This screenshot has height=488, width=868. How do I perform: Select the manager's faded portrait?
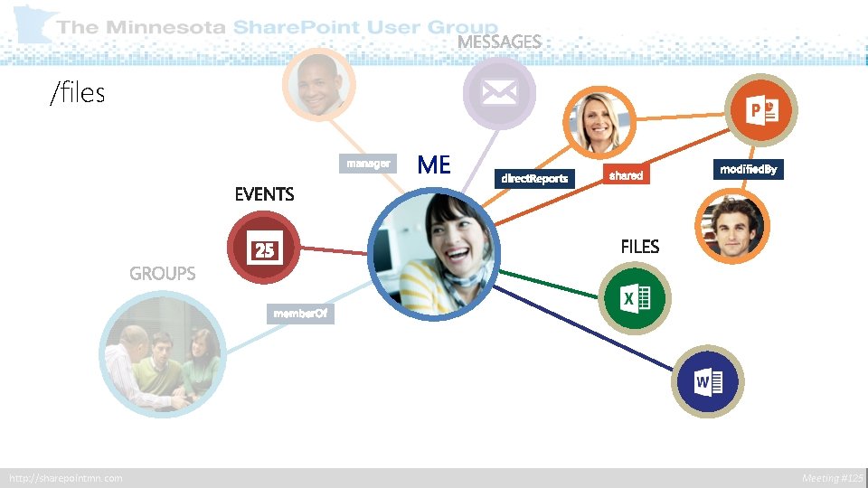(319, 85)
